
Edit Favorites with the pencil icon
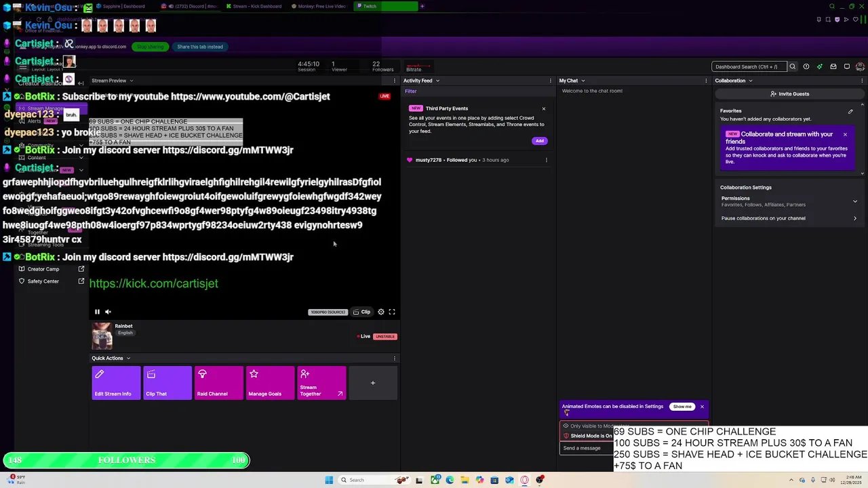(x=850, y=111)
